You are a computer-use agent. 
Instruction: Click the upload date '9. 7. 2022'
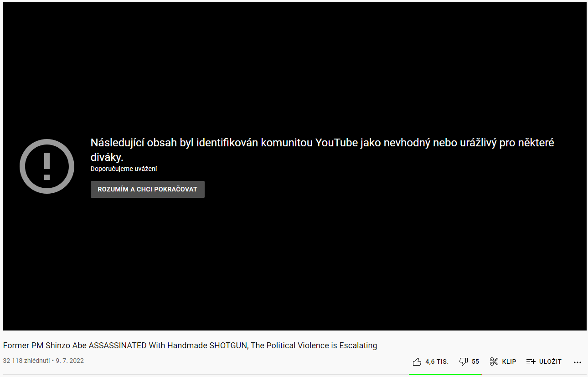coord(70,361)
